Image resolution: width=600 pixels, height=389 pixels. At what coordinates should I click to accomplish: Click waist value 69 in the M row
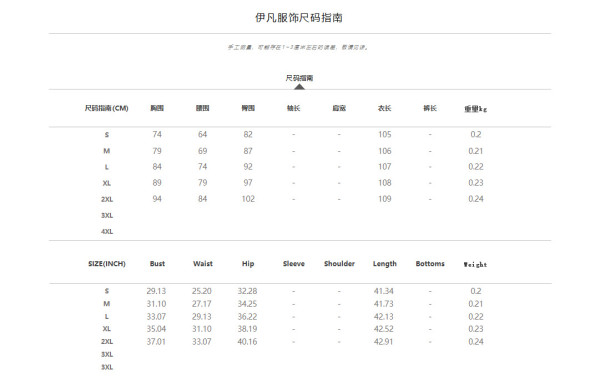(202, 151)
